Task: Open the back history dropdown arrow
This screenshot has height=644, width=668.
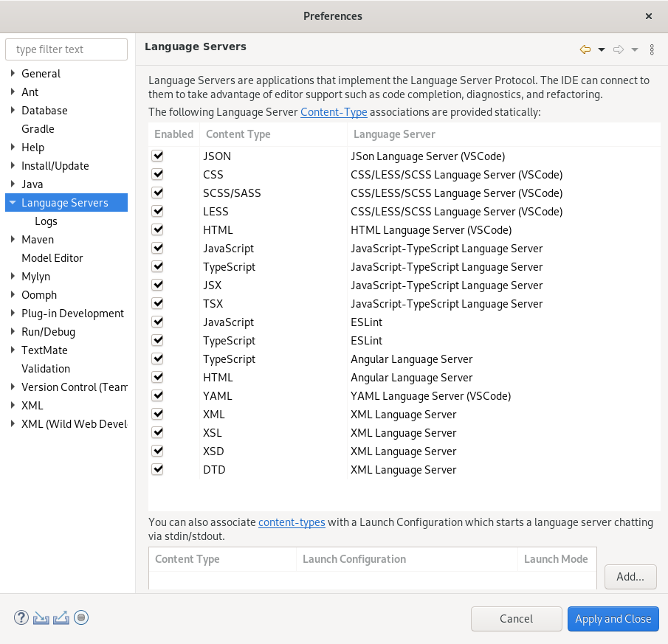Action: pyautogui.click(x=602, y=49)
